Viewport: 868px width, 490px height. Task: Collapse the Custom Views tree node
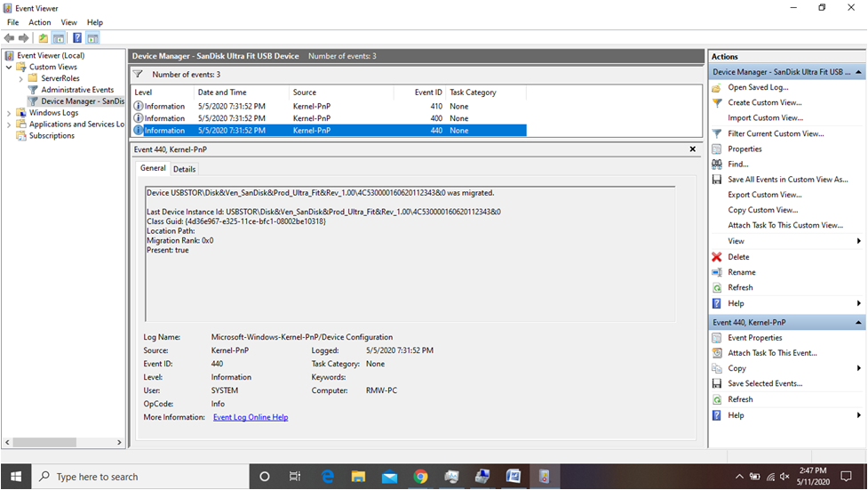click(9, 67)
